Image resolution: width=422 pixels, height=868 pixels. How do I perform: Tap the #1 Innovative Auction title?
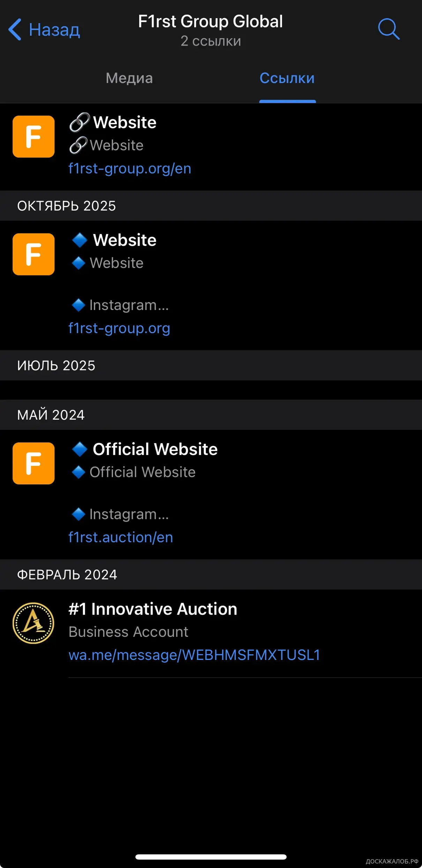click(x=153, y=609)
